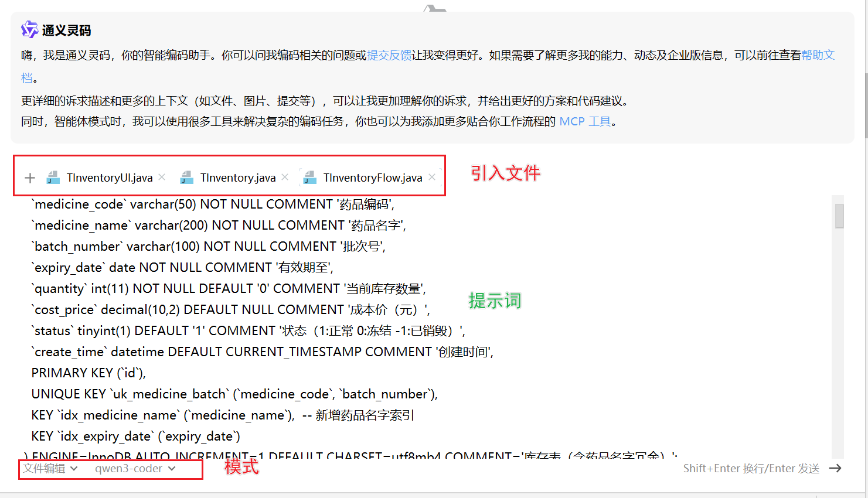868x498 pixels.
Task: Click the Tongyi Lingma logo icon
Action: [29, 29]
